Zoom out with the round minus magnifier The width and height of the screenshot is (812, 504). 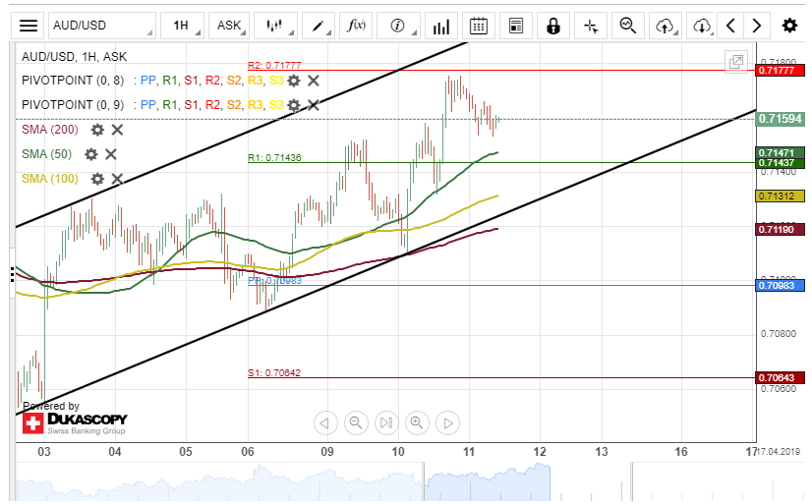(x=356, y=423)
